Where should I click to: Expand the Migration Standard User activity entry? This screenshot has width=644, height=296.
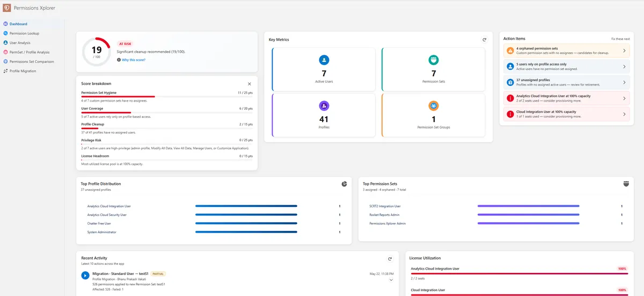point(391,280)
